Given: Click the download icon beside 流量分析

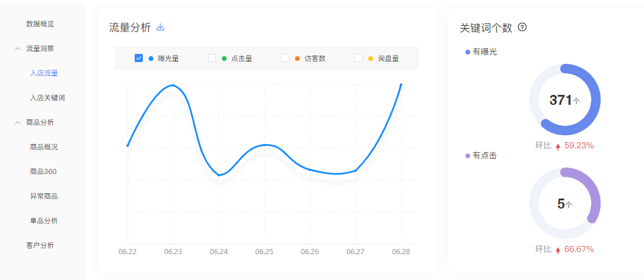Looking at the screenshot, I should (160, 28).
